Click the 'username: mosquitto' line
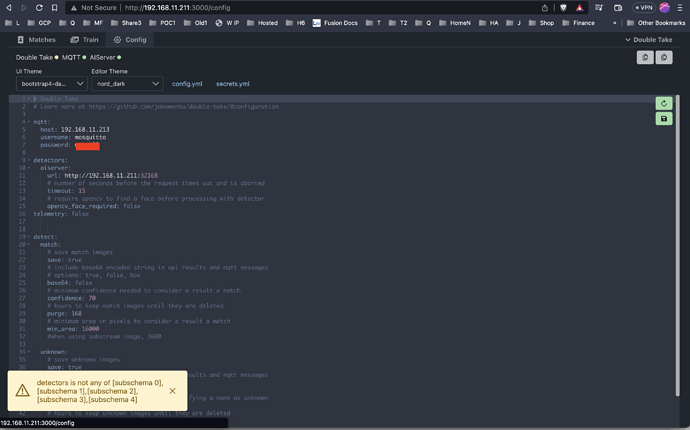This screenshot has width=690, height=430. pos(73,137)
